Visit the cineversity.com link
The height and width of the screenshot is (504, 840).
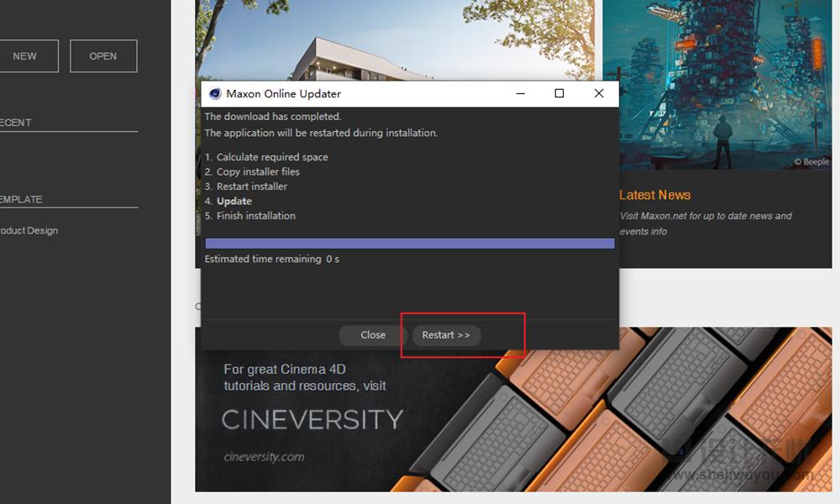264,457
